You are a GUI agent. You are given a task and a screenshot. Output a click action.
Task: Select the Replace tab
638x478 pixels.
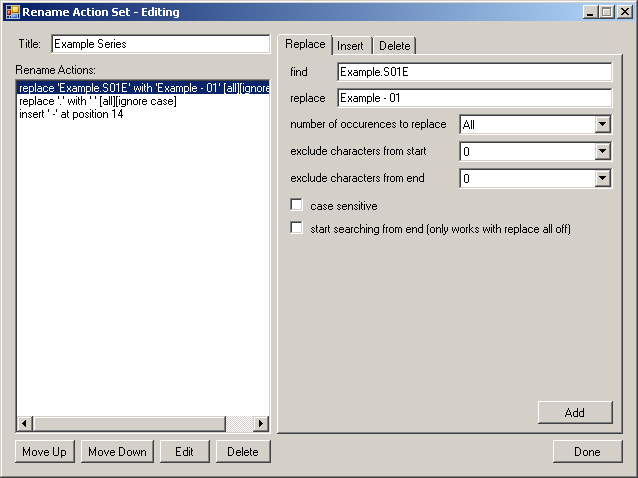[x=305, y=45]
